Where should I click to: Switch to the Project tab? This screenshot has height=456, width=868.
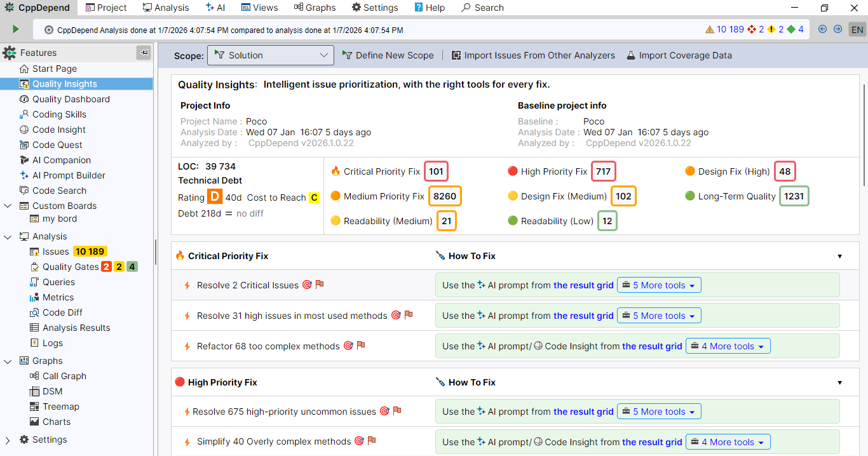pos(106,8)
